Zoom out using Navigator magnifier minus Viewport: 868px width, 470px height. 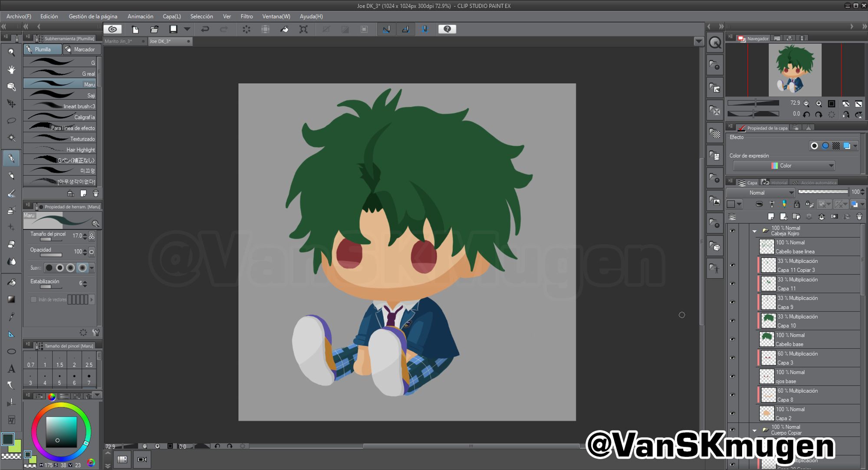point(806,103)
